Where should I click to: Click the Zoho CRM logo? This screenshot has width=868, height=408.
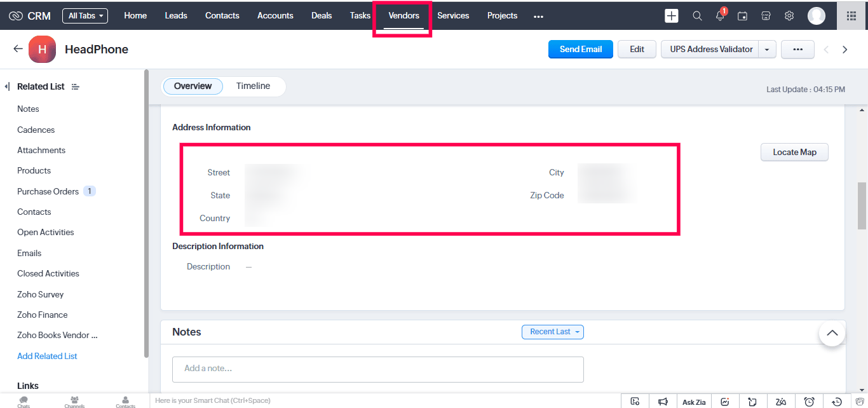click(x=30, y=16)
